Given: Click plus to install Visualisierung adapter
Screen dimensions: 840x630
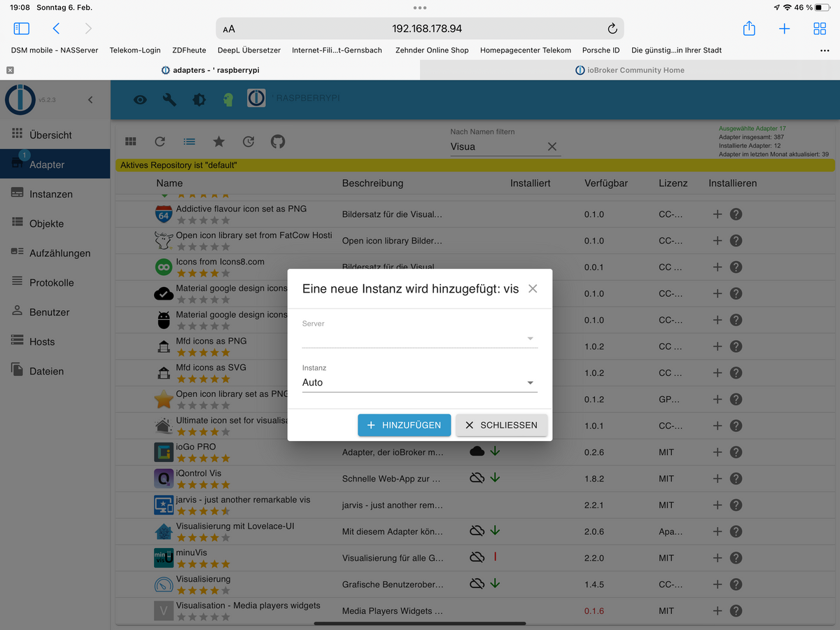Looking at the screenshot, I should pos(717,584).
